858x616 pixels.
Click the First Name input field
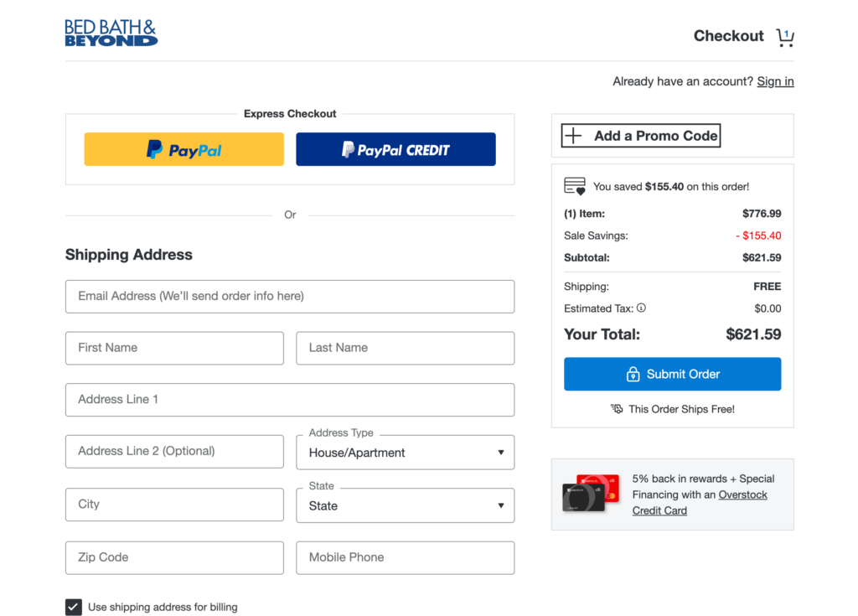pyautogui.click(x=174, y=348)
